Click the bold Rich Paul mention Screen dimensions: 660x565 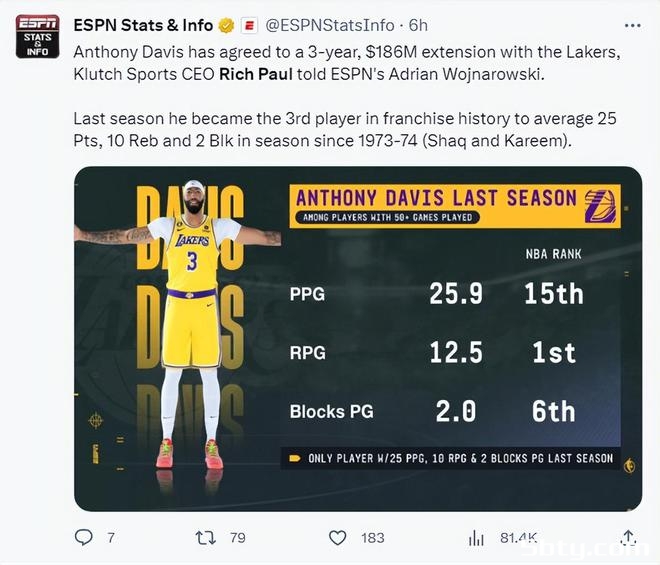(256, 74)
